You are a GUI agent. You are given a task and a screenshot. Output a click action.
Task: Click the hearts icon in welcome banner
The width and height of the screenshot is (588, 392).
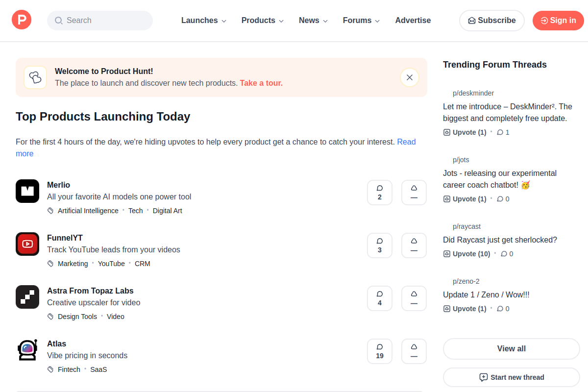click(35, 77)
